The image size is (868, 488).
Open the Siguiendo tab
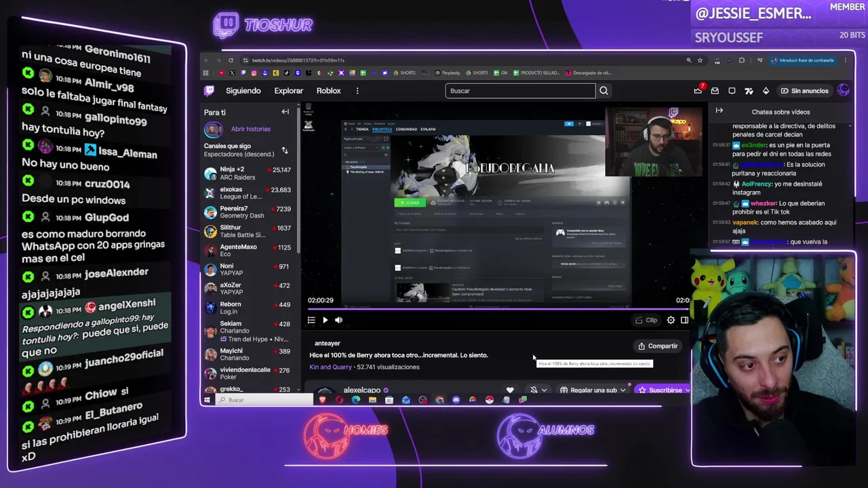(243, 91)
